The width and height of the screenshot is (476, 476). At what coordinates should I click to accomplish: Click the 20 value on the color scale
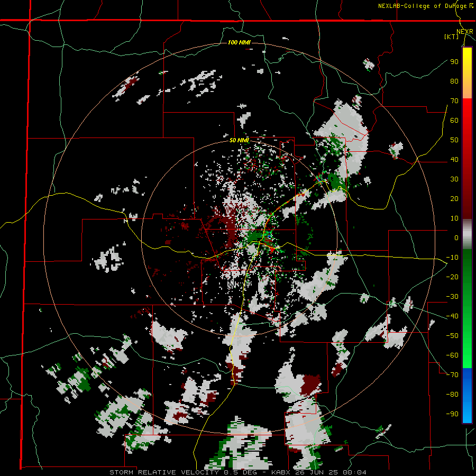click(x=454, y=199)
